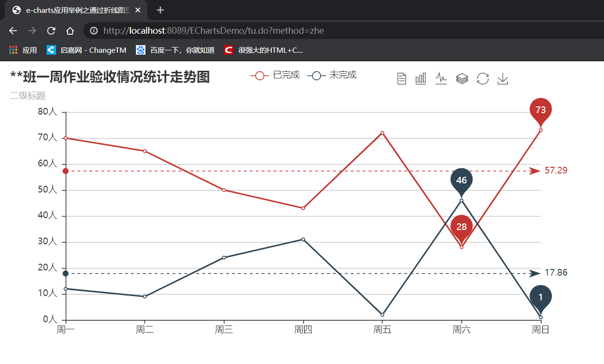Viewport: 604px width, 364px height.
Task: Click the red data point at 周三
Action: (224, 190)
